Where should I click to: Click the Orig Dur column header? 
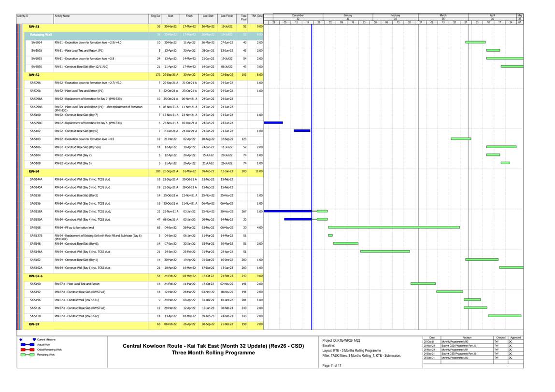point(156,16)
